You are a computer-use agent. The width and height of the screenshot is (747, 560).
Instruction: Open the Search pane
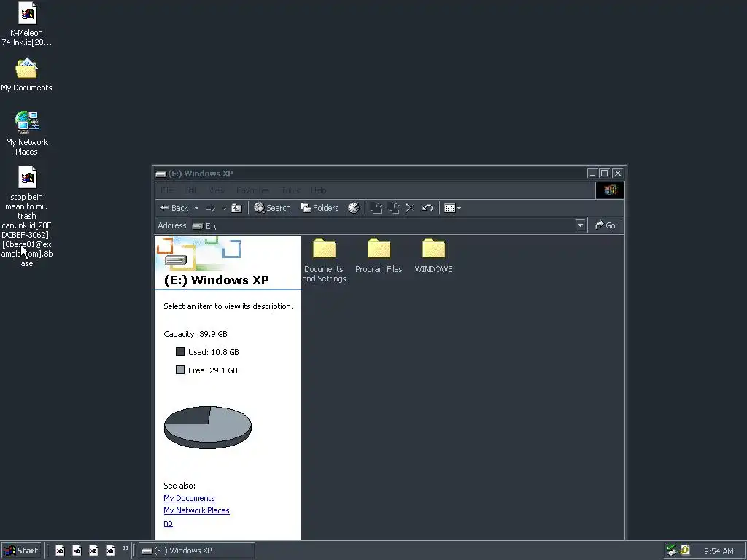[x=272, y=208]
